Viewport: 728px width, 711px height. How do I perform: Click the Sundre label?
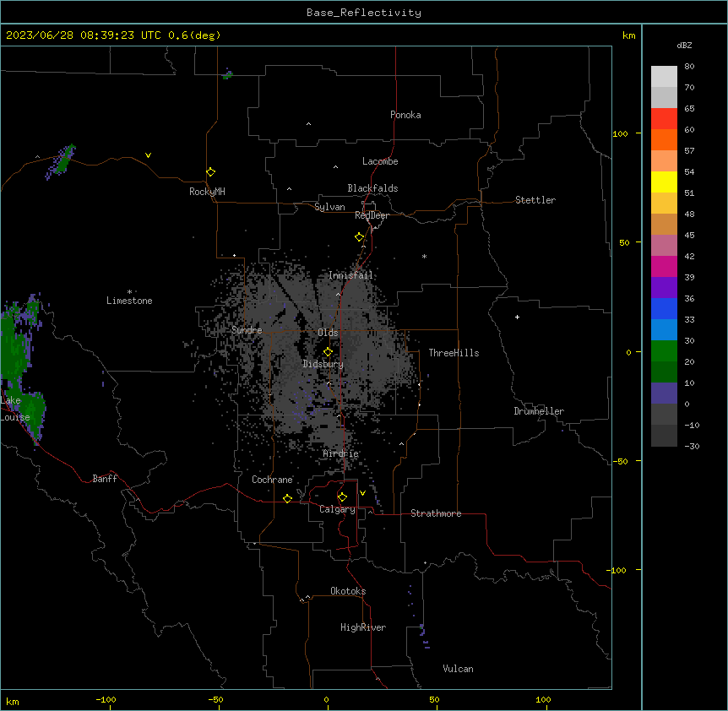click(247, 330)
